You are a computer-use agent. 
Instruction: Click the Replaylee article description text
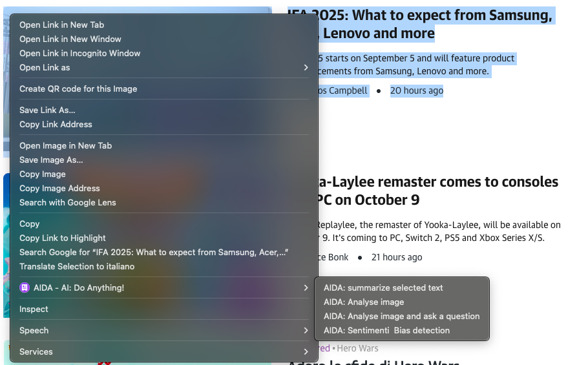coord(439,231)
